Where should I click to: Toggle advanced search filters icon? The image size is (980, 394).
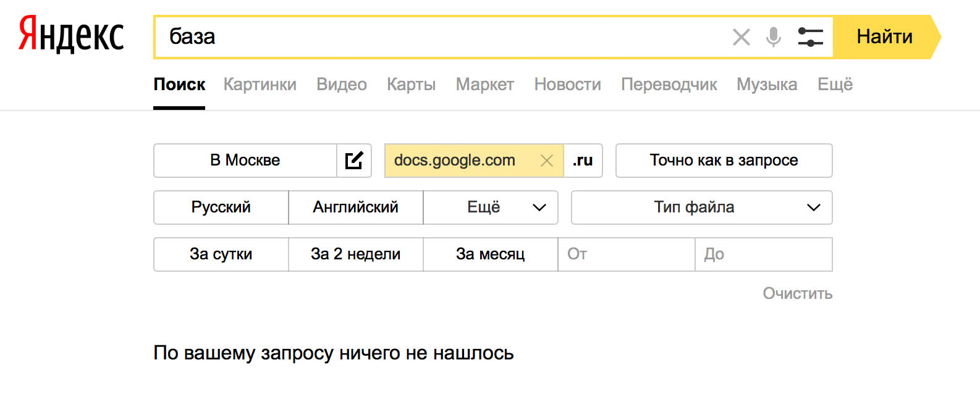(x=810, y=37)
